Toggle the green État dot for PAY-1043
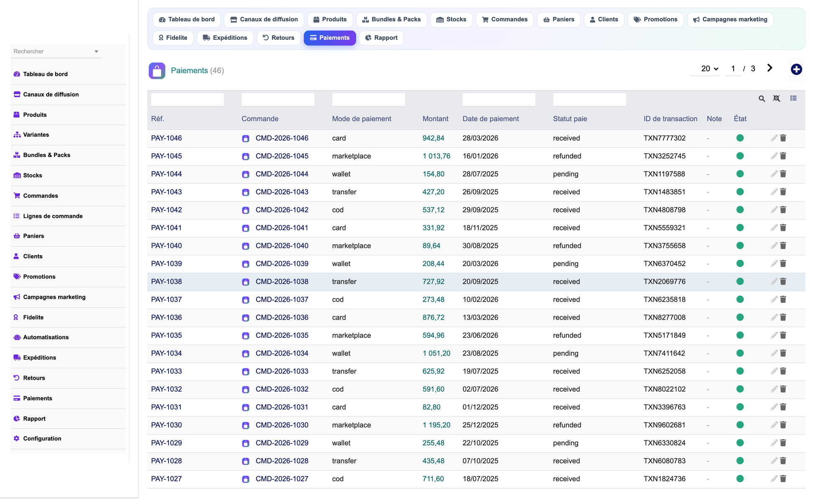814x504 pixels. pos(740,192)
